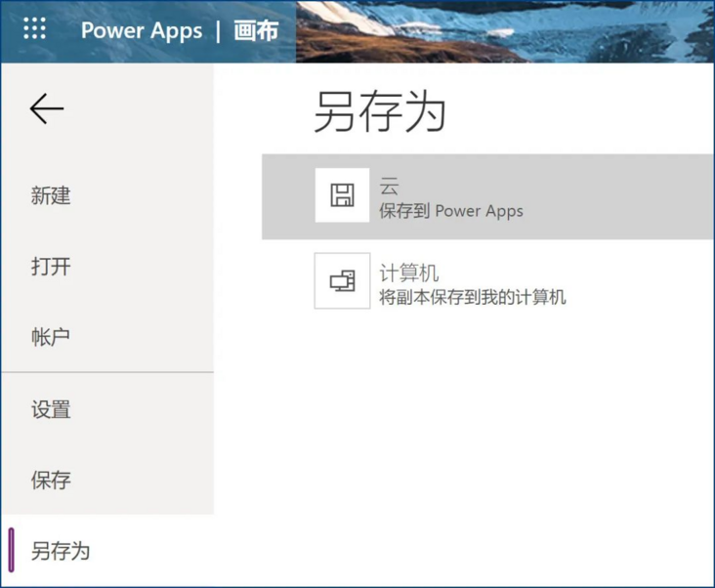Select the 计算机 save option label

coord(409,273)
